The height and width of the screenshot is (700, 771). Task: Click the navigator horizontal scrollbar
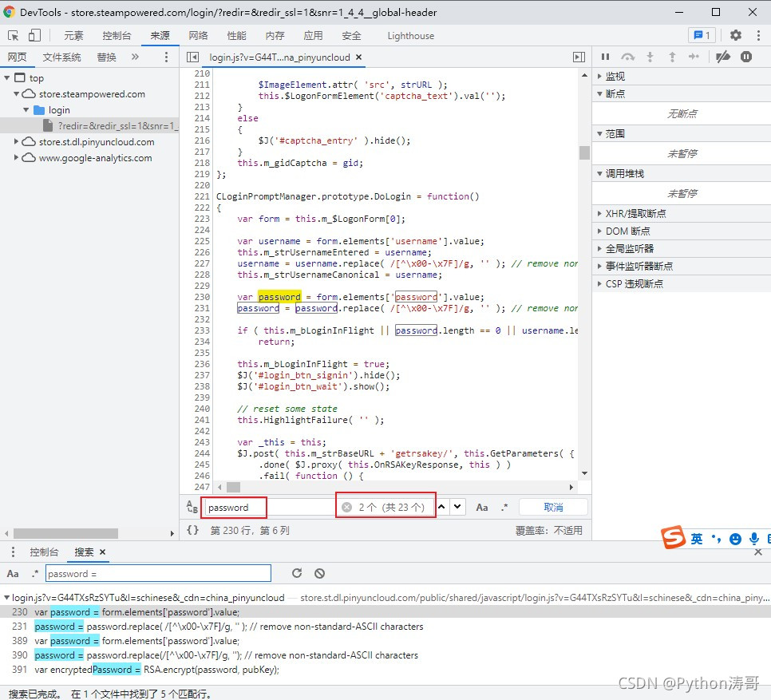[66, 533]
